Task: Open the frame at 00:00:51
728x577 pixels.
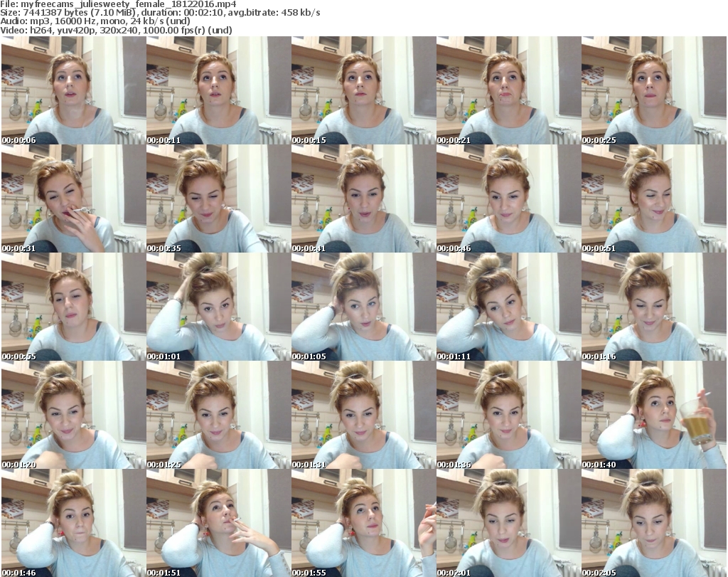Action: coord(654,198)
